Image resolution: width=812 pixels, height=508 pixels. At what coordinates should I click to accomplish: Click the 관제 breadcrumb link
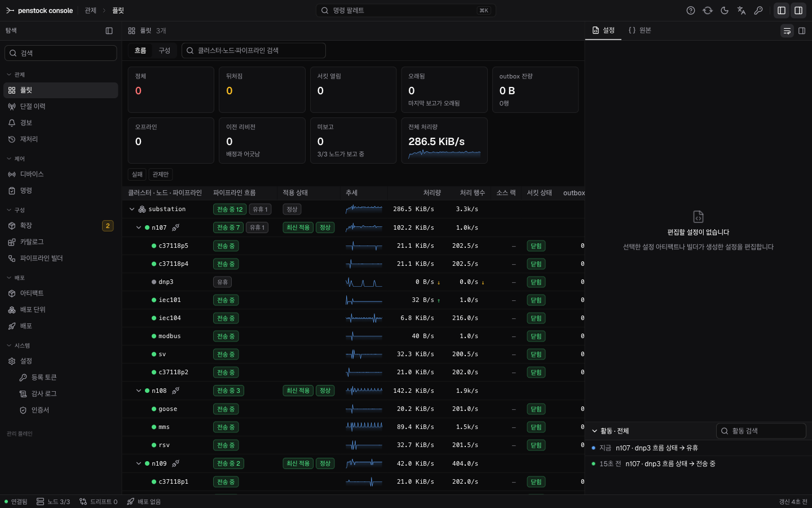pos(91,11)
